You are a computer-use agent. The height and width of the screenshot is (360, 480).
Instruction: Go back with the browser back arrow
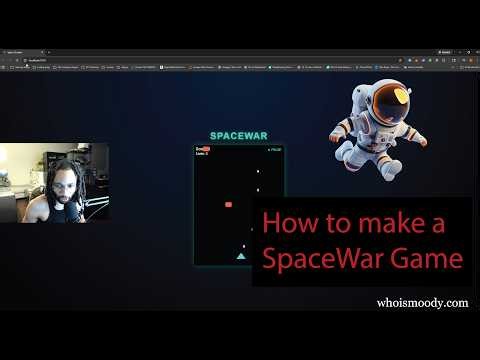click(3, 60)
